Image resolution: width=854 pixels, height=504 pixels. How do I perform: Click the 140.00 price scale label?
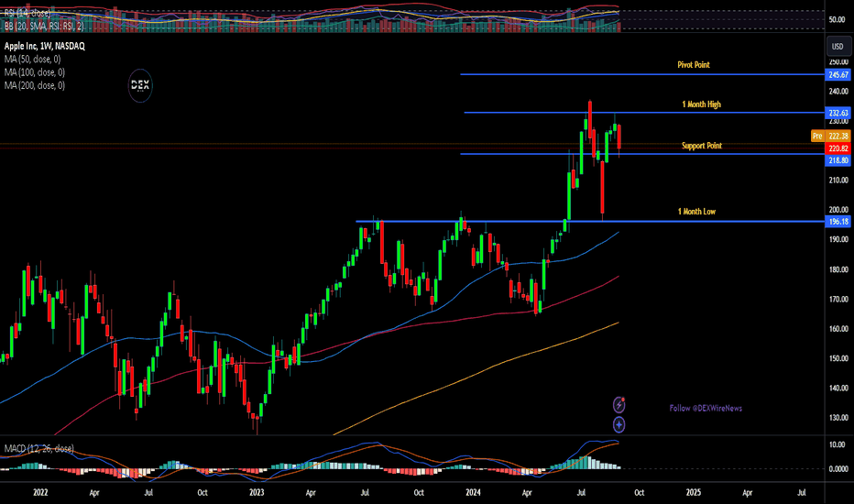click(838, 388)
